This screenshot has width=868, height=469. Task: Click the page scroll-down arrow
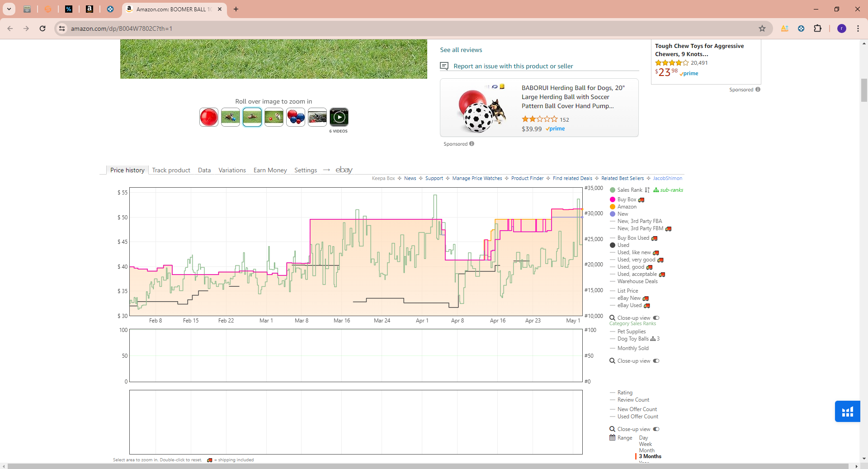tap(864, 459)
